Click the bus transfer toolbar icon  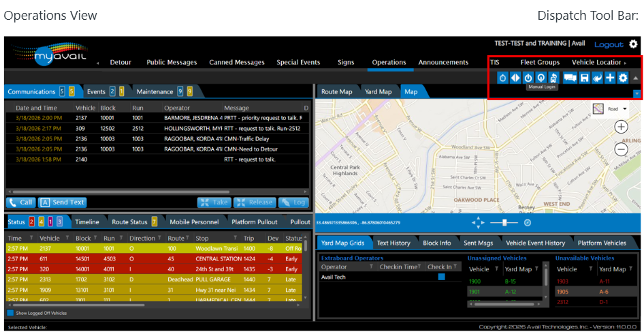pyautogui.click(x=554, y=78)
